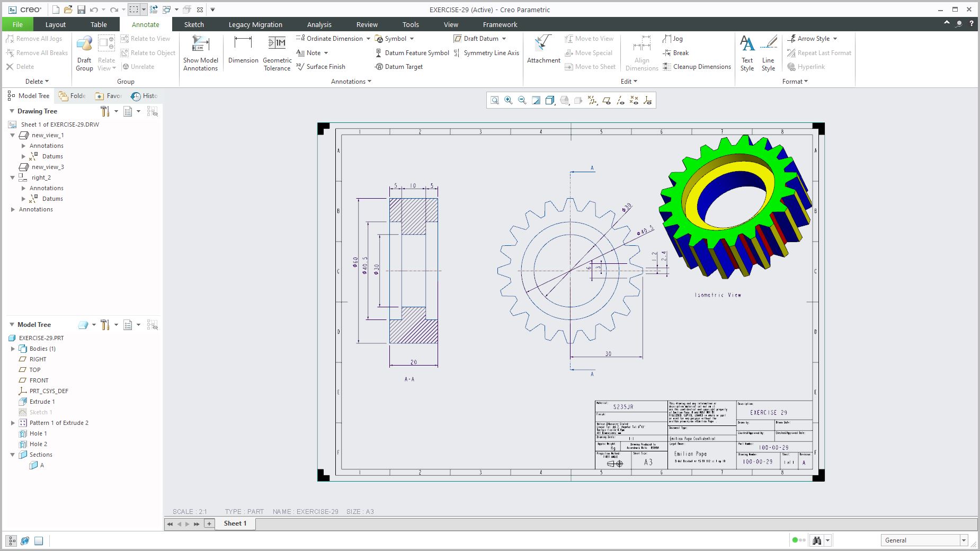
Task: Open Model Tree show options icon
Action: 128,325
